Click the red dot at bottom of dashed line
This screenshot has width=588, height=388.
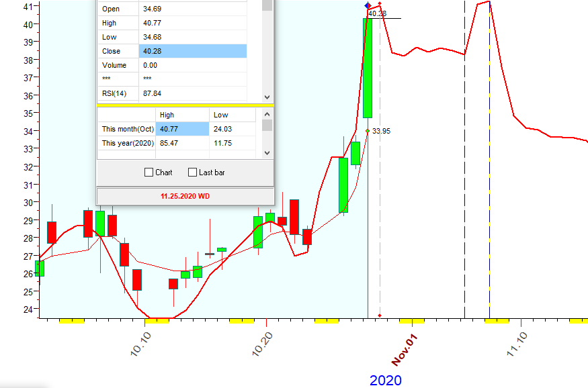coord(380,316)
